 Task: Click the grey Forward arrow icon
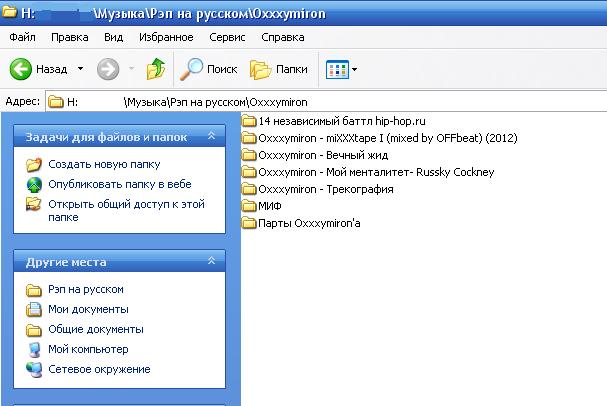[108, 69]
